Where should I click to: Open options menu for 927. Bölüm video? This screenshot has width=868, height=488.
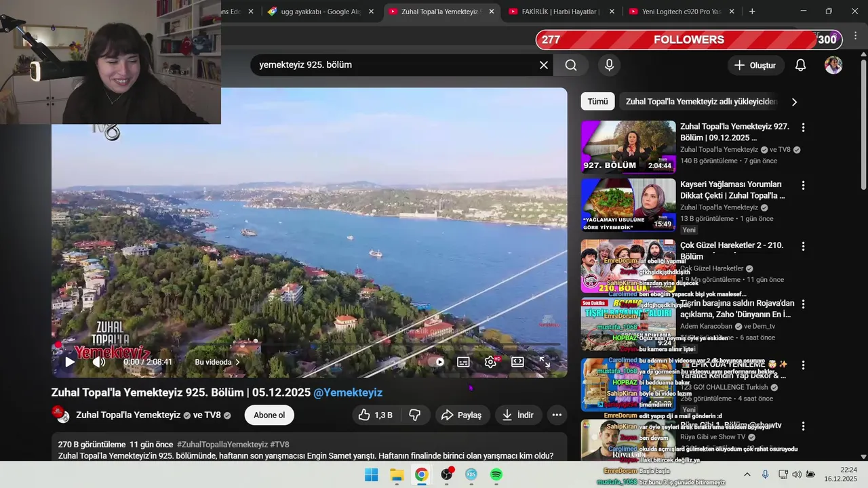click(803, 127)
